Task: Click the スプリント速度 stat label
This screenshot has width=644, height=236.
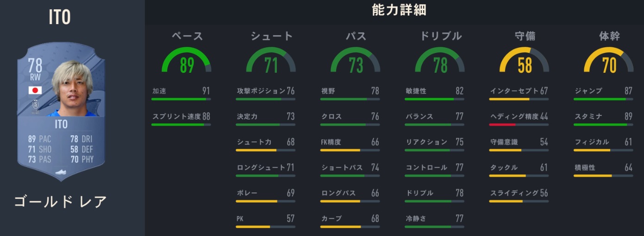Action: (x=176, y=116)
